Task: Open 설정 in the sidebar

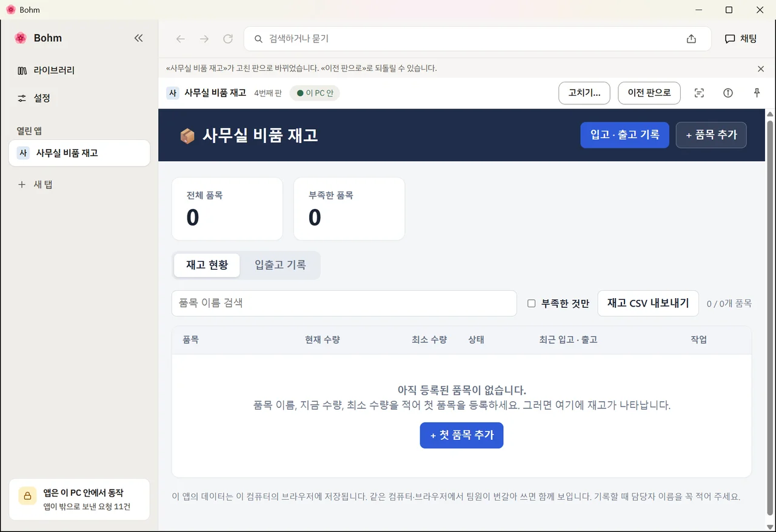Action: click(79, 98)
